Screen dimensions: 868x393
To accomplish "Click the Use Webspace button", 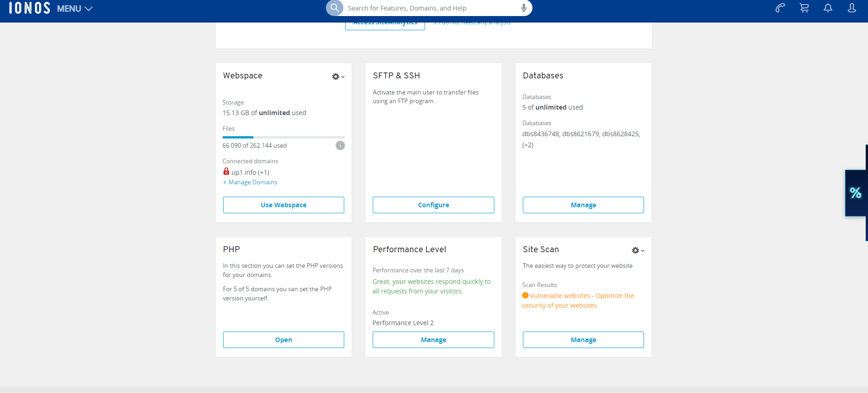I will point(283,205).
